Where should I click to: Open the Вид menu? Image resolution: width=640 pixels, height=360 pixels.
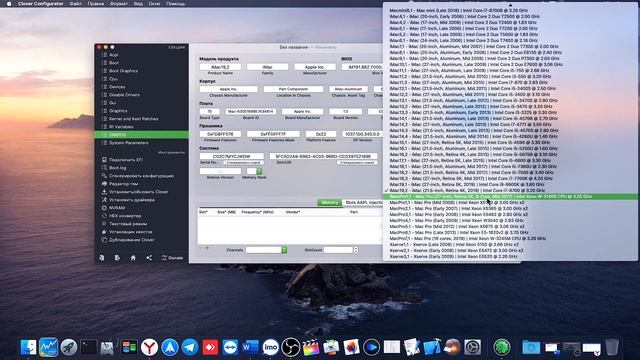(x=138, y=4)
